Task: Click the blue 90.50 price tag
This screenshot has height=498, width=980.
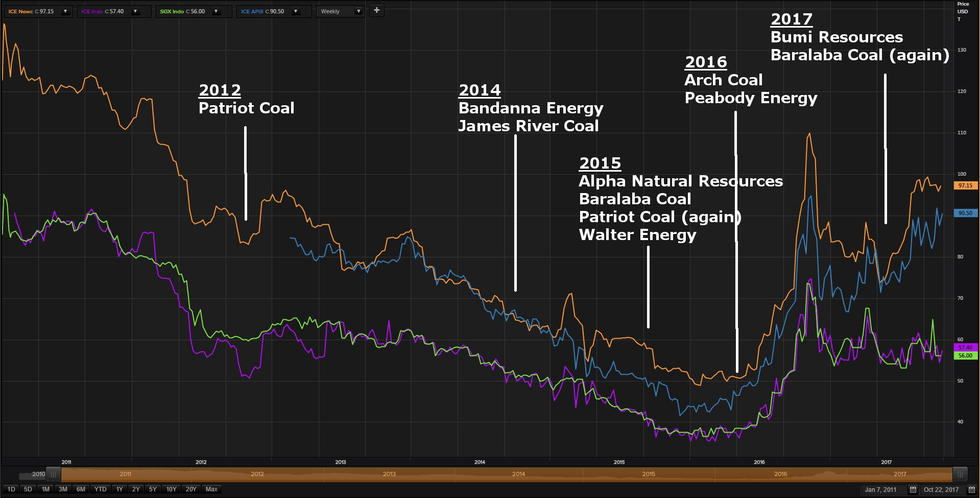Action: [965, 213]
